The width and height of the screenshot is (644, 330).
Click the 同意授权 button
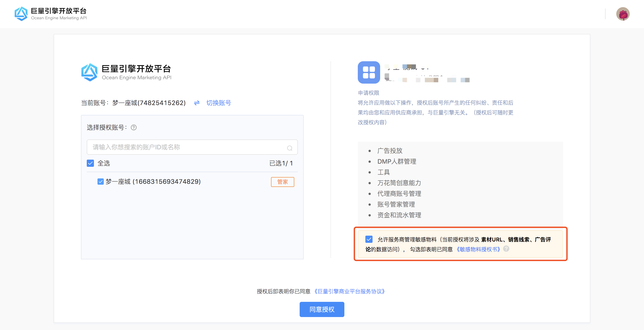pyautogui.click(x=322, y=309)
